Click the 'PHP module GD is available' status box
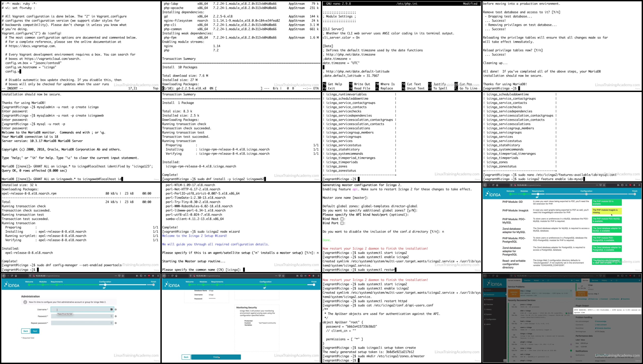 [607, 202]
